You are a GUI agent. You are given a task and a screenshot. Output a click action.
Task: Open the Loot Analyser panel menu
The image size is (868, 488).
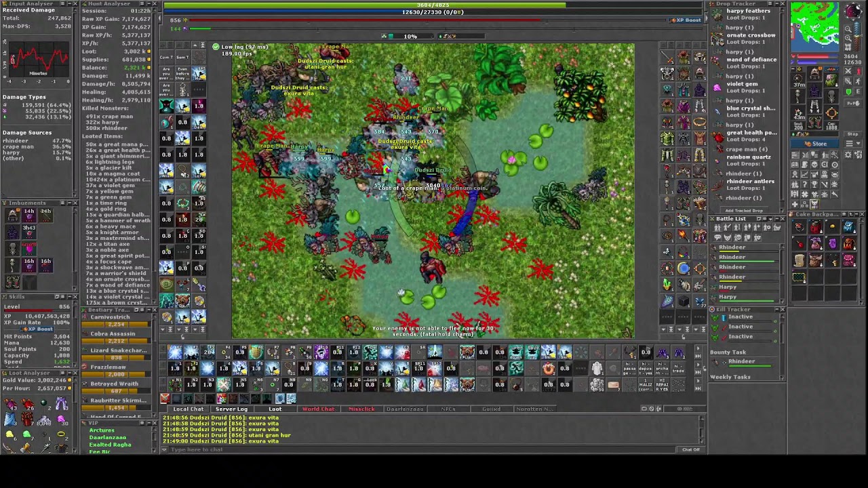coord(62,373)
